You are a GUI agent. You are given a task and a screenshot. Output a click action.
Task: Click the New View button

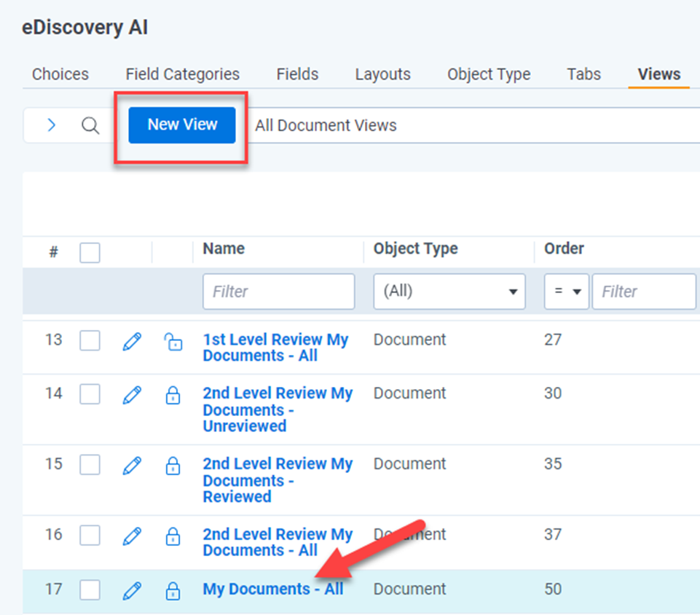point(182,125)
